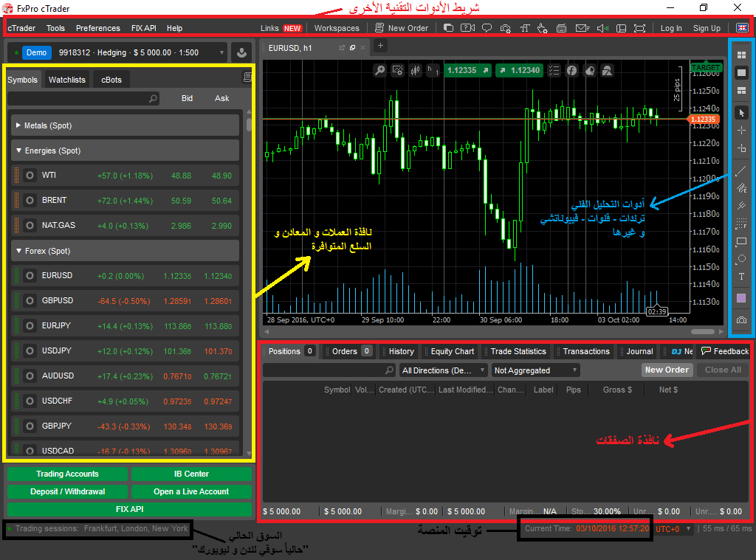Click the positions search input field
This screenshot has width=756, height=560.
coord(329,370)
